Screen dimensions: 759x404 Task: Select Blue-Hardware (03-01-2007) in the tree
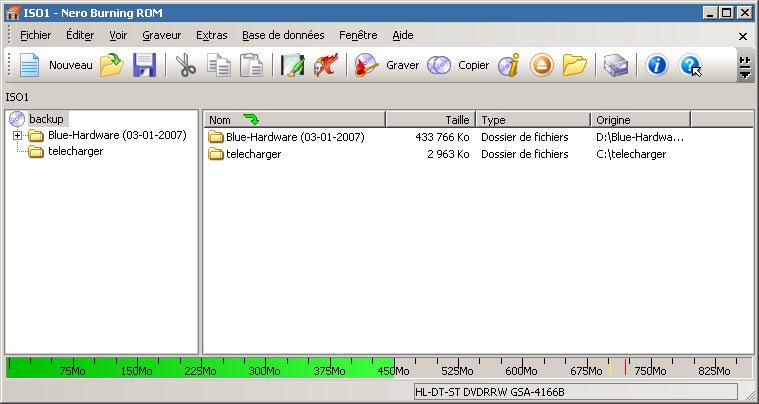click(x=117, y=135)
